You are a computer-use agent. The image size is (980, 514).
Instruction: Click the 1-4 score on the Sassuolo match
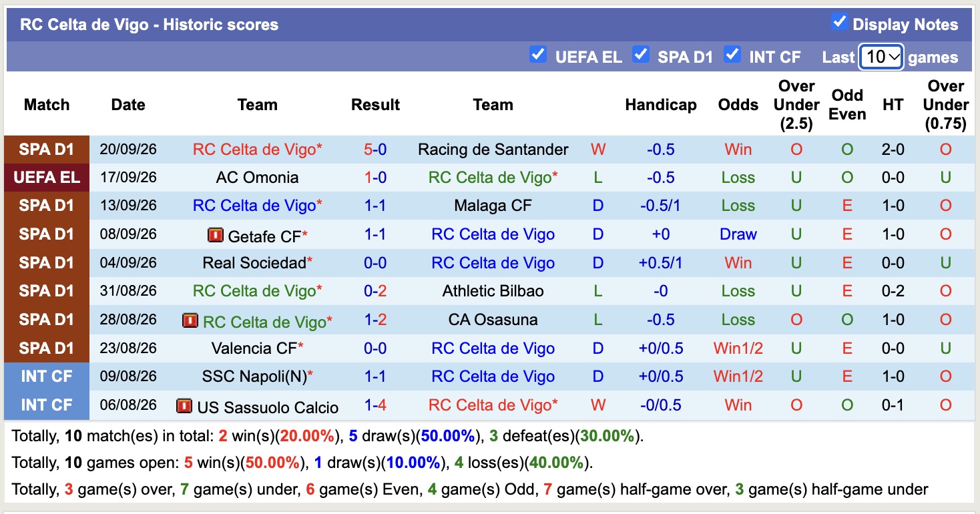point(375,405)
